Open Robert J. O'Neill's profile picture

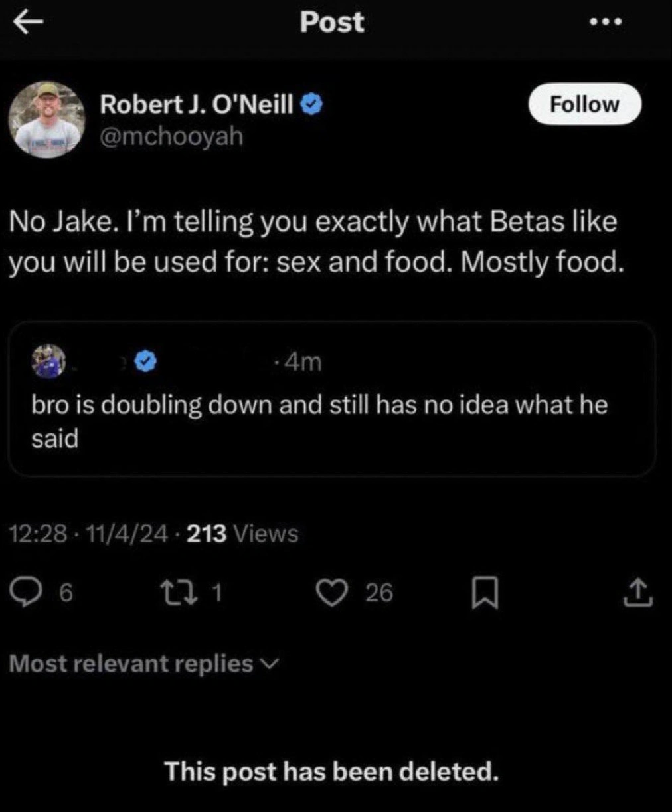[46, 120]
